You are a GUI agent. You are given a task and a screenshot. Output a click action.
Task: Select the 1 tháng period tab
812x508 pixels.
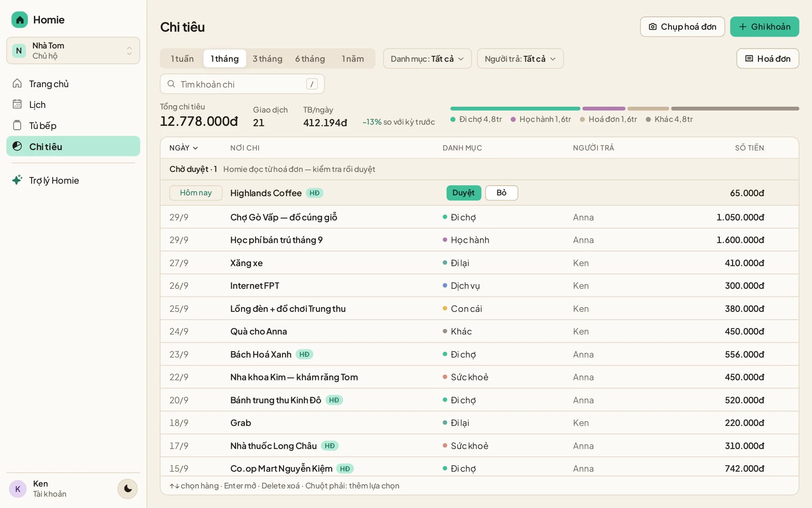(224, 59)
